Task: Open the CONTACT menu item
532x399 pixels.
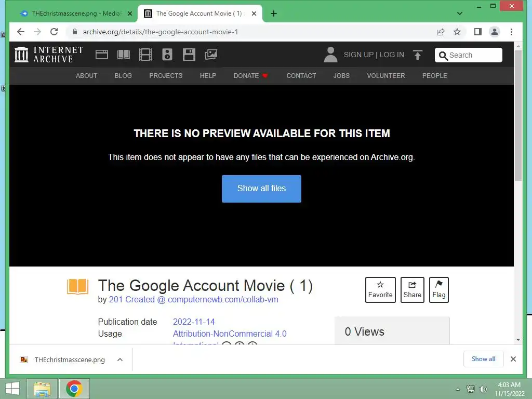Action: [x=301, y=76]
